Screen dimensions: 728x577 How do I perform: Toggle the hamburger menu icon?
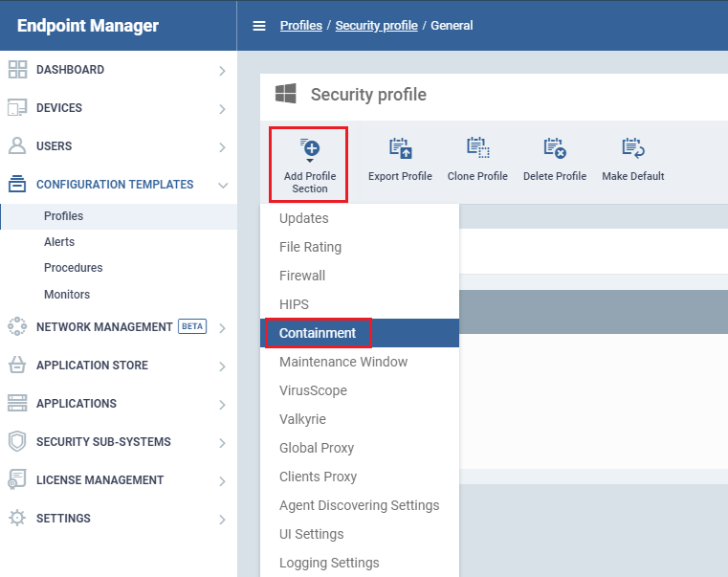coord(259,26)
